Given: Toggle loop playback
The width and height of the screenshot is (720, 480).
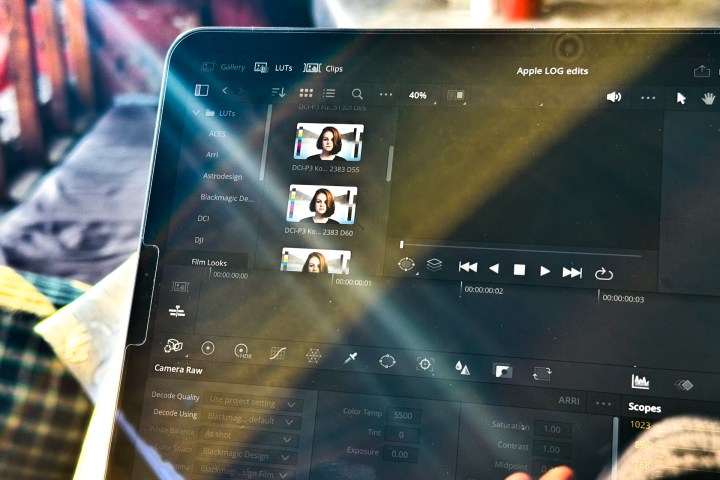Looking at the screenshot, I should (x=603, y=274).
